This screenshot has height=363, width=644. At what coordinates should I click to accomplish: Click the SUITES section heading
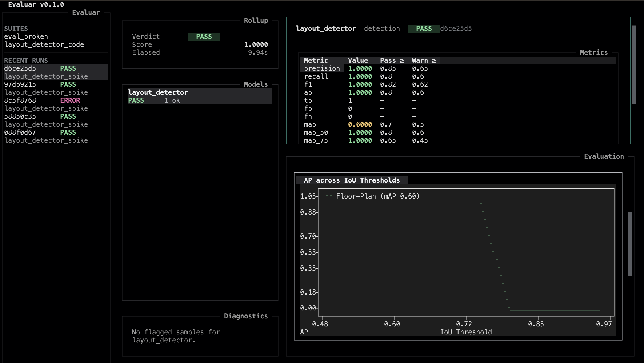point(16,29)
